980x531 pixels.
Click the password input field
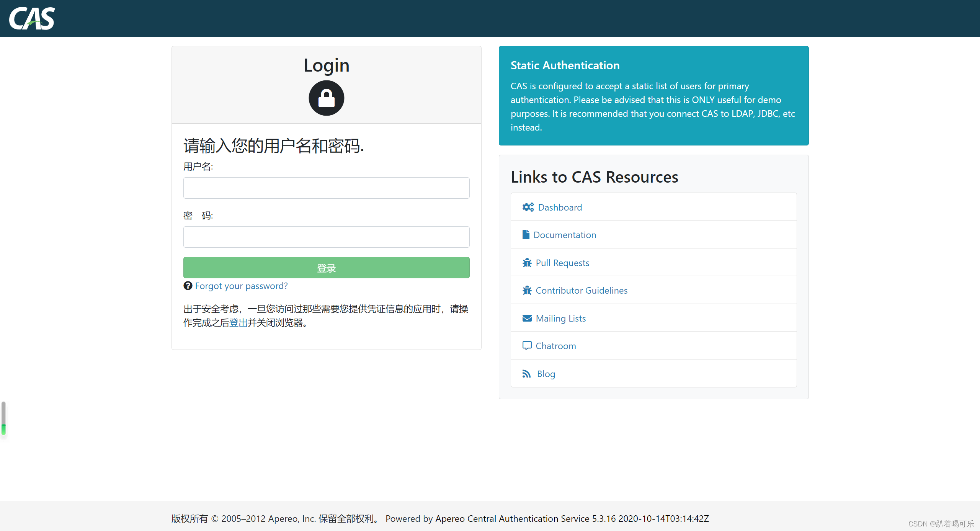pyautogui.click(x=325, y=236)
